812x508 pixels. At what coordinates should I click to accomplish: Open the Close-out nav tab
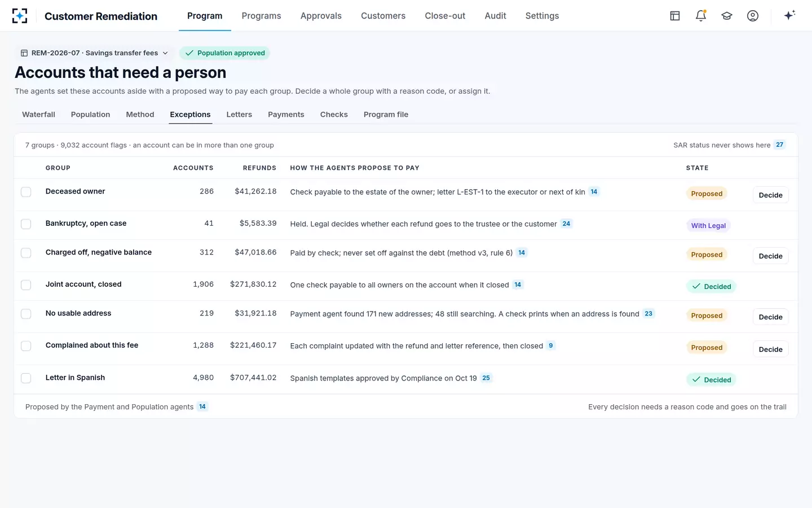tap(445, 16)
